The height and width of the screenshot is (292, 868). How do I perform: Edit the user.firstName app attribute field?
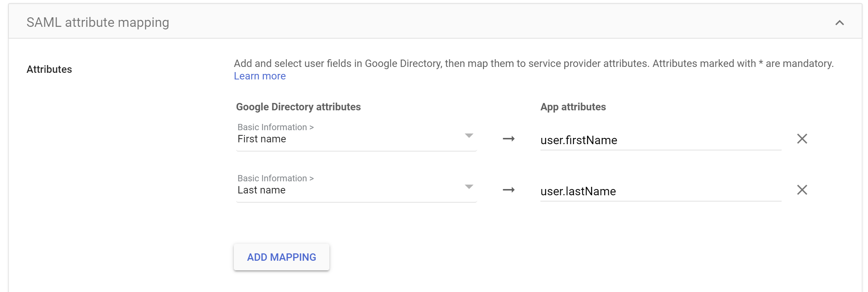661,140
